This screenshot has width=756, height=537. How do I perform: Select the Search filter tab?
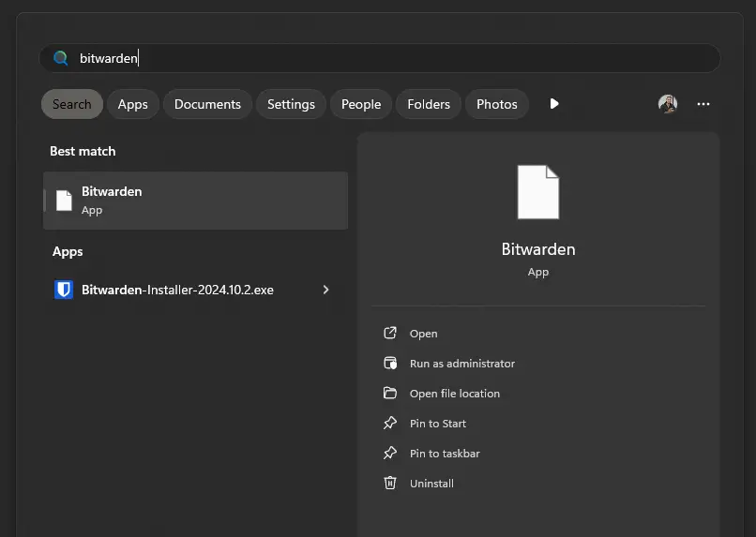click(x=72, y=104)
